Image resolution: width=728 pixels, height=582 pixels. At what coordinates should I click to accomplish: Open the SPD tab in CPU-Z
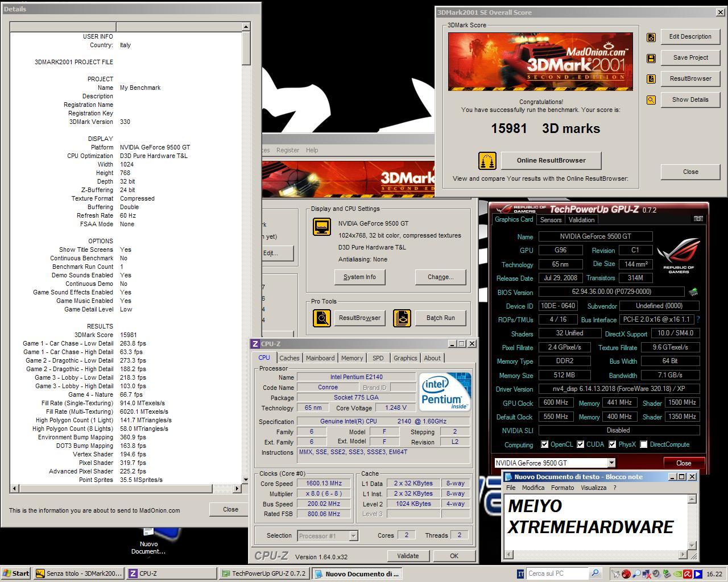[x=378, y=358]
